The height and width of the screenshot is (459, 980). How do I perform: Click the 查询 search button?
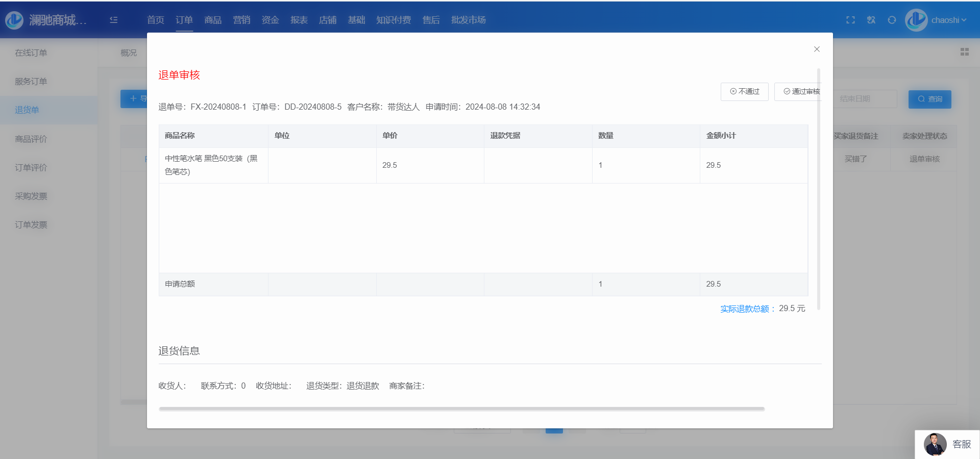pos(929,99)
